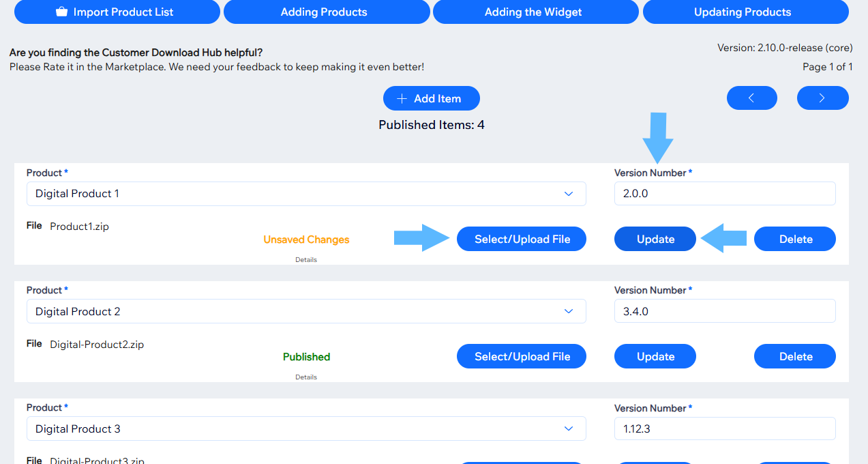Click the Add Item plus button
This screenshot has width=868, height=464.
click(x=431, y=98)
